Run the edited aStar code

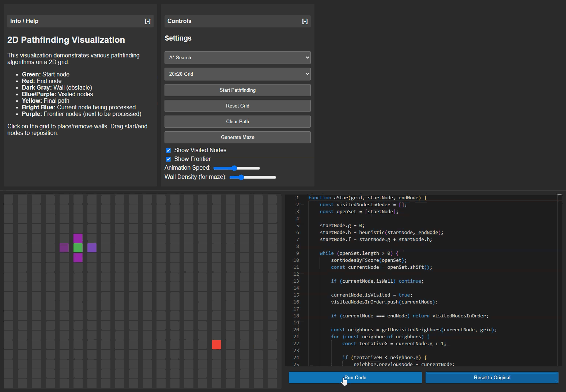click(x=355, y=377)
